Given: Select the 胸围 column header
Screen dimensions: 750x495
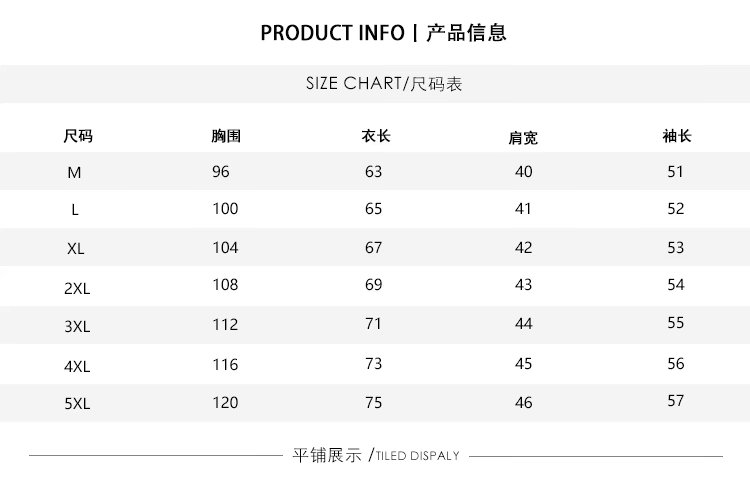Looking at the screenshot, I should pyautogui.click(x=226, y=137).
